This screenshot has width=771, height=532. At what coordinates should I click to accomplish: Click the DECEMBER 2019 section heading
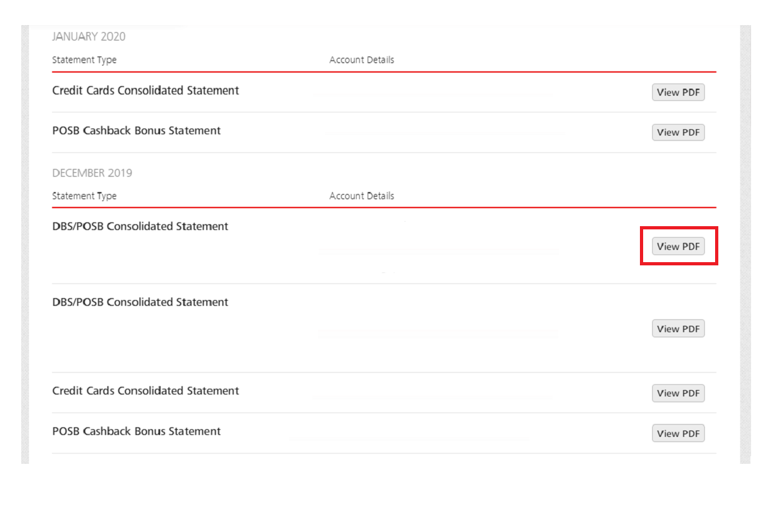[92, 173]
